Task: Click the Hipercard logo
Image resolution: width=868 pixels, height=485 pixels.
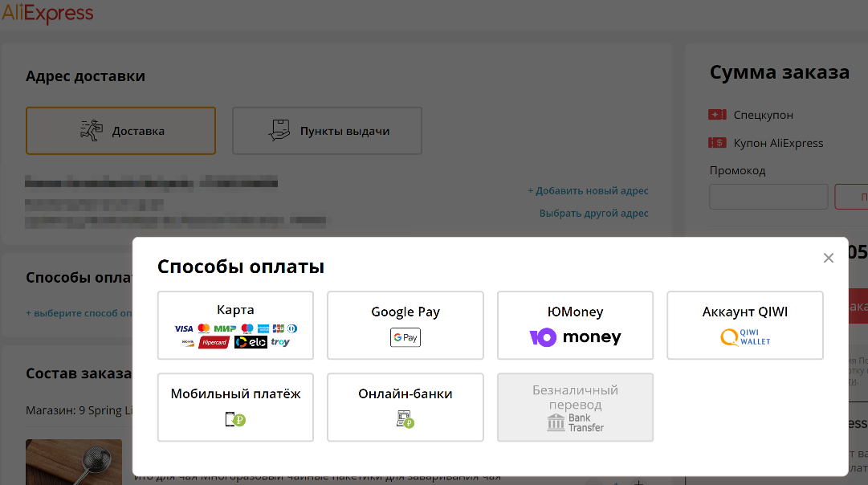Action: point(214,342)
